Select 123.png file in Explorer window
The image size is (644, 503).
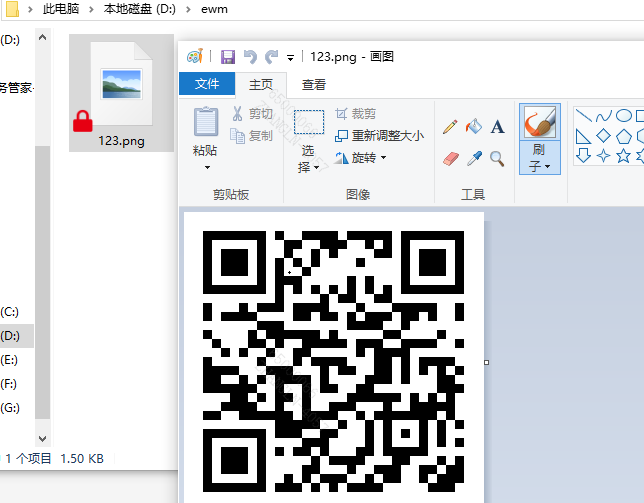[x=121, y=93]
